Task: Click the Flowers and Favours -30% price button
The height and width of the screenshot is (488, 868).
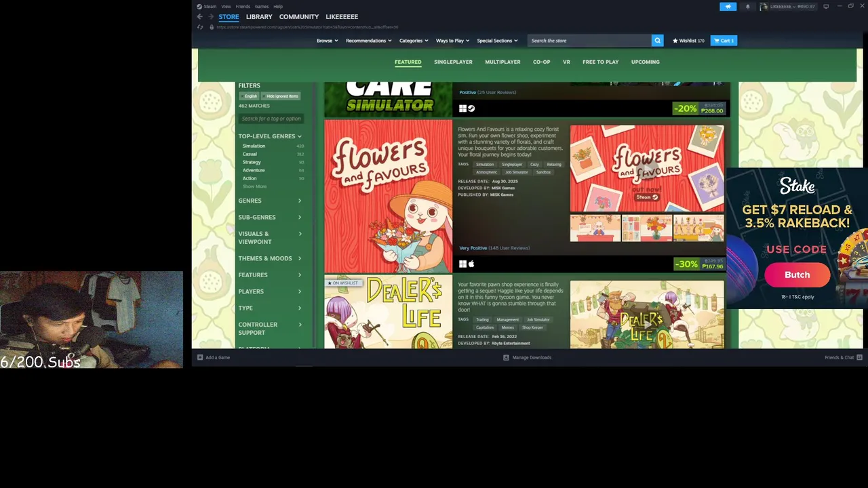Action: (699, 264)
